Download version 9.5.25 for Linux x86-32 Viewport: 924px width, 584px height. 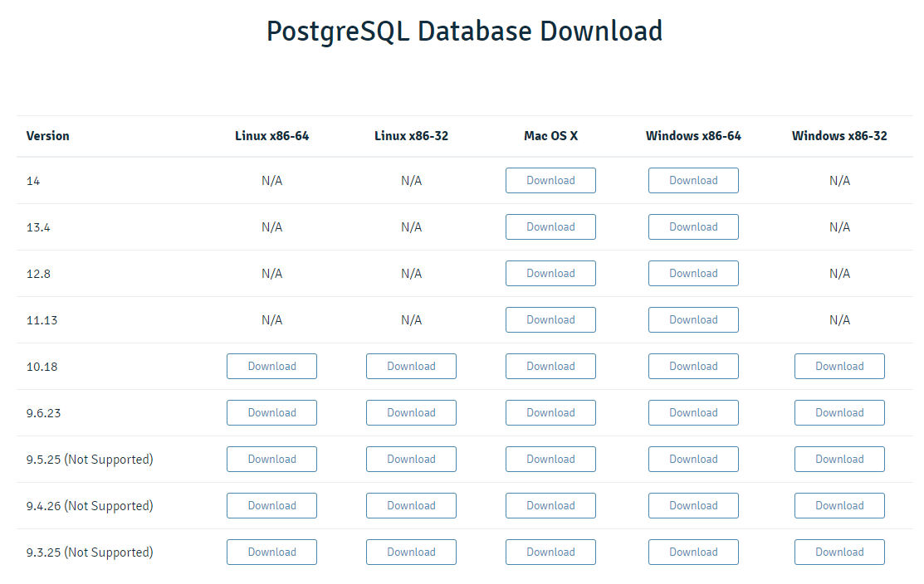pos(411,460)
